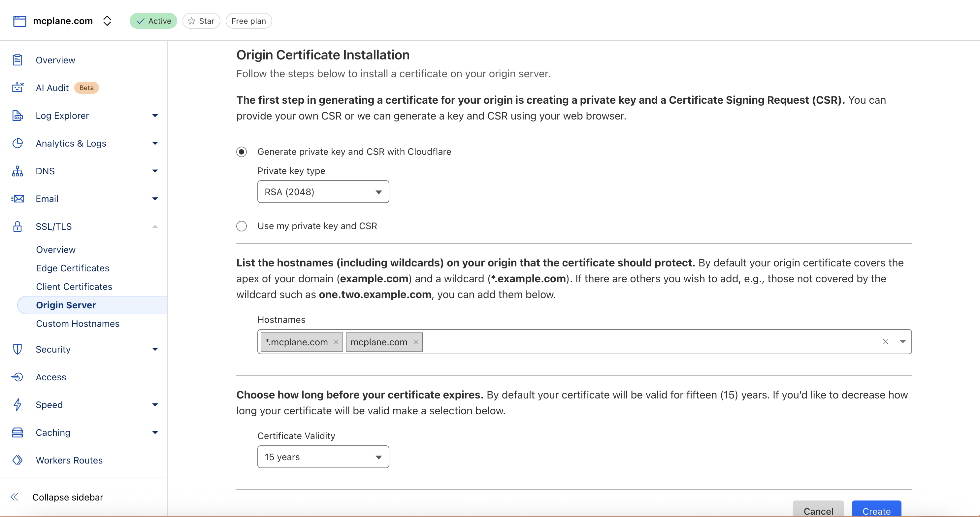Viewport: 980px width, 517px height.
Task: Click the Private key type label
Action: pos(291,171)
